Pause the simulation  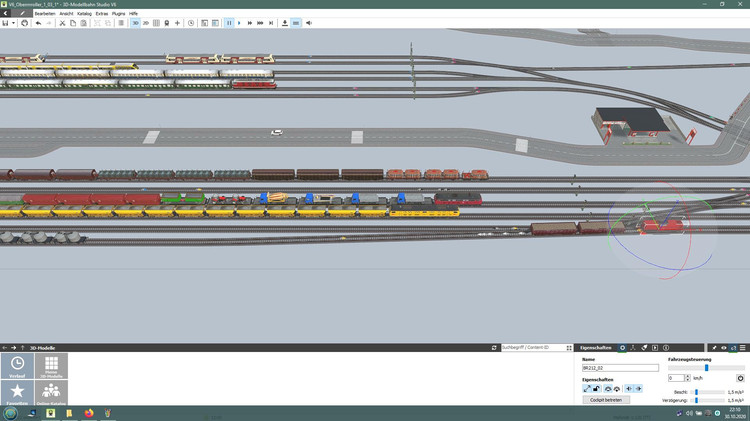click(x=228, y=22)
